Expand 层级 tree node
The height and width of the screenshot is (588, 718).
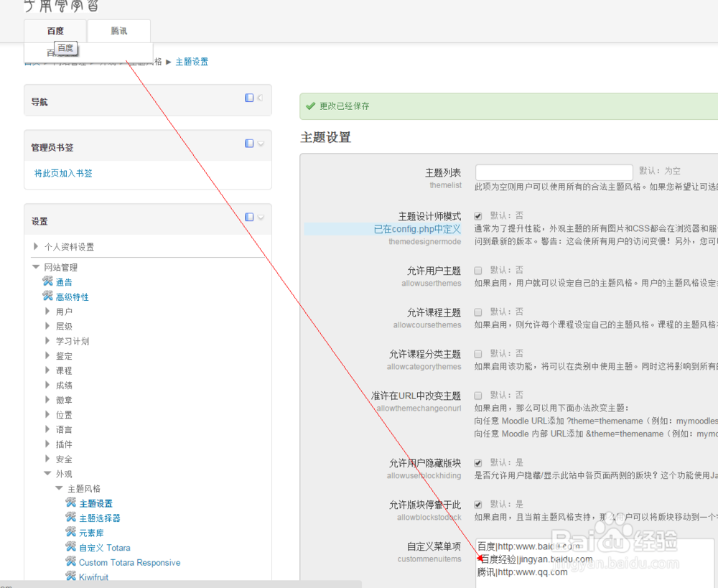pos(47,326)
